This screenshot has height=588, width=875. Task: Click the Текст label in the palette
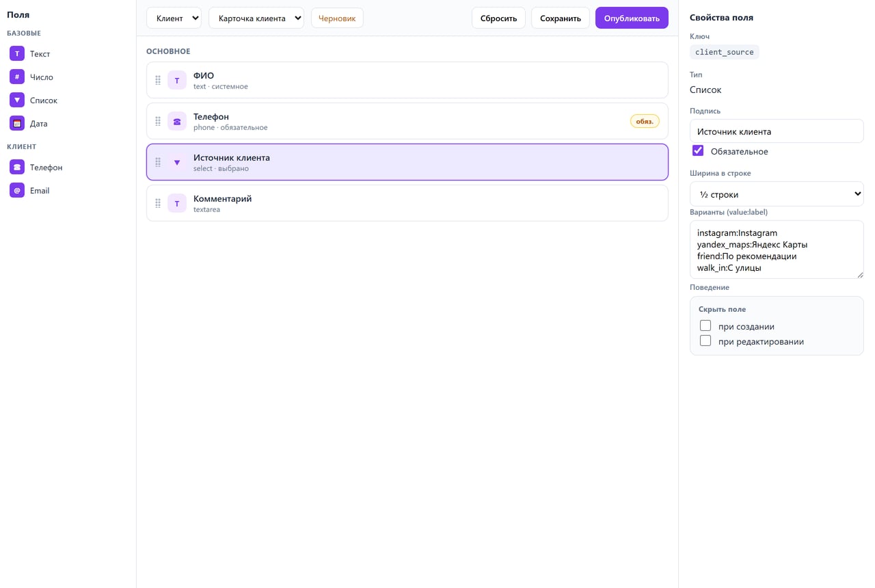[x=40, y=54]
